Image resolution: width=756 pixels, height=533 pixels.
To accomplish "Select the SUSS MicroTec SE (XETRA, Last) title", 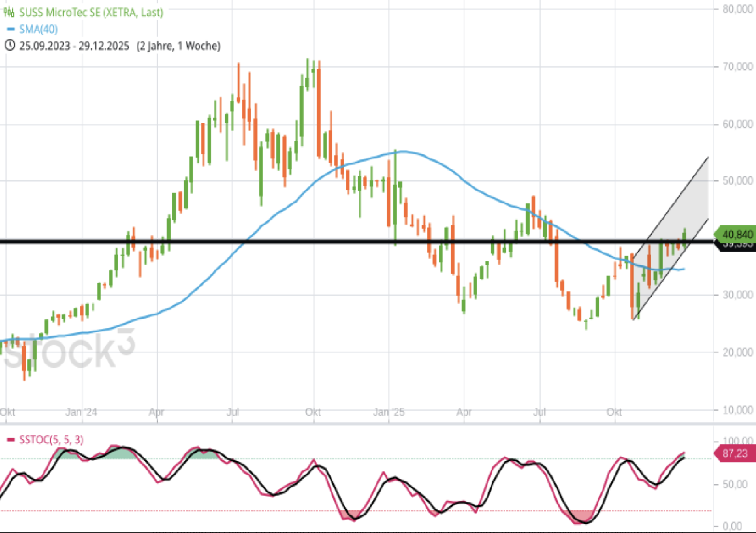I will [91, 12].
